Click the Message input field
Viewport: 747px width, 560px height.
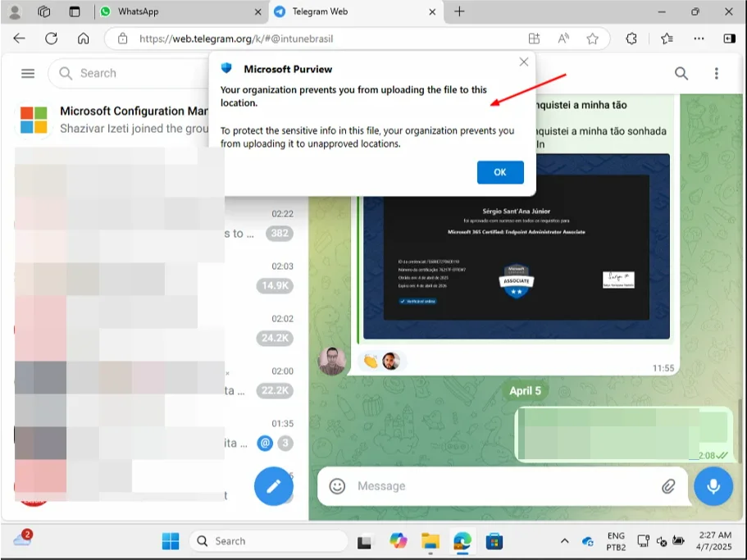point(503,485)
